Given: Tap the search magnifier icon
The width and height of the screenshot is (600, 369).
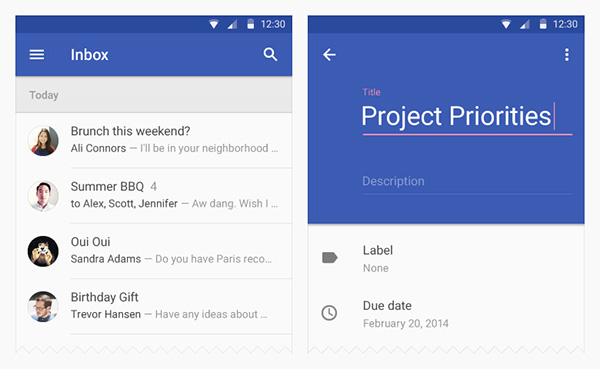Looking at the screenshot, I should [270, 55].
